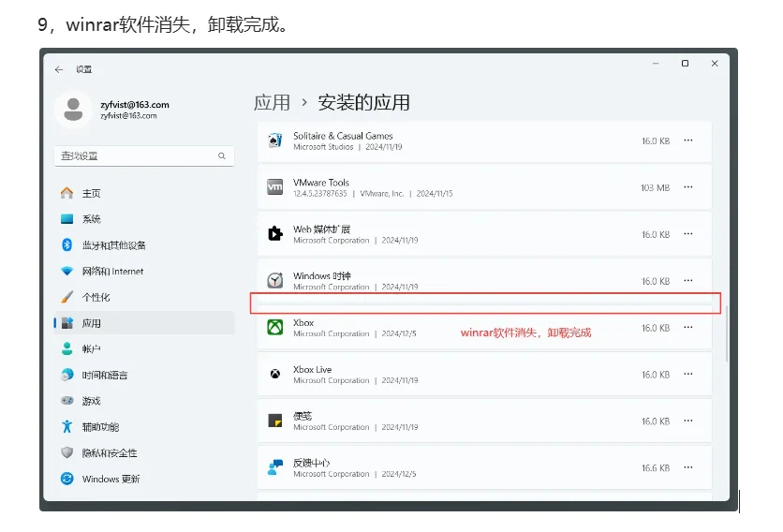The width and height of the screenshot is (783, 532).
Task: Click the shield icon beside 隐私和安全性
Action: point(66,452)
